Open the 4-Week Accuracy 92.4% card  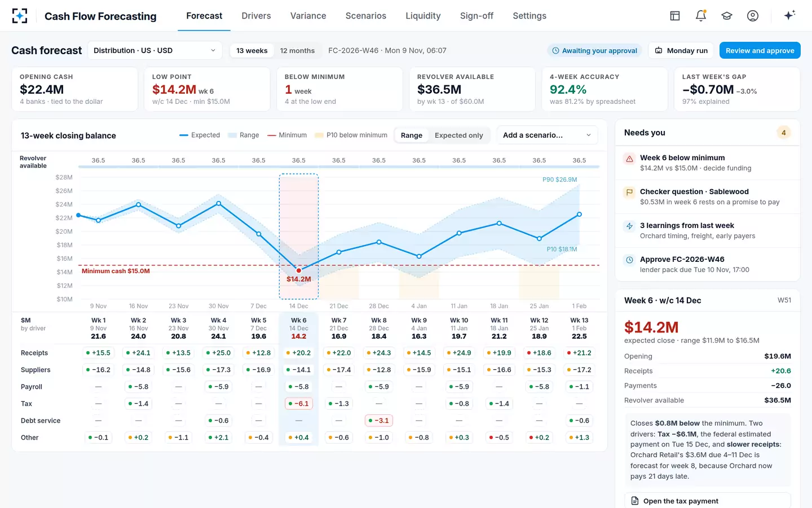click(604, 89)
